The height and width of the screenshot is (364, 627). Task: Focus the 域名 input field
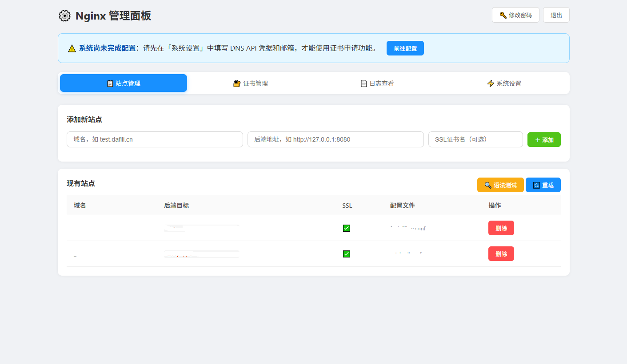pyautogui.click(x=155, y=139)
